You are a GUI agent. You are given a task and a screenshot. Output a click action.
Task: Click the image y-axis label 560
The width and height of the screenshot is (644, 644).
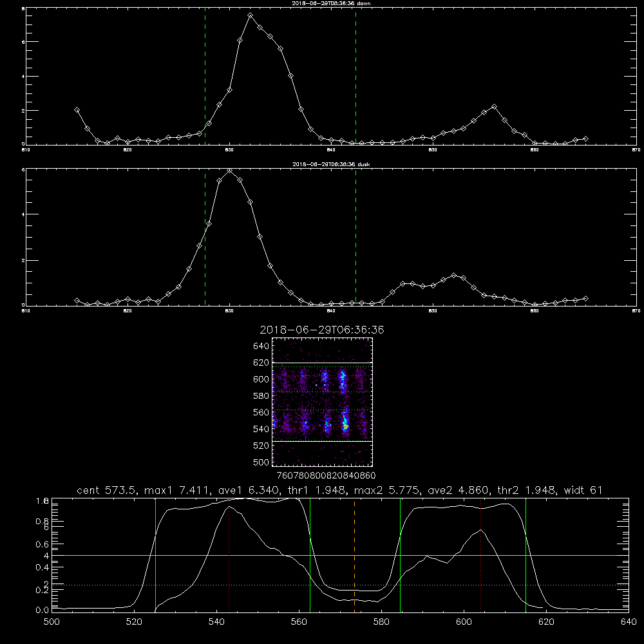(261, 412)
